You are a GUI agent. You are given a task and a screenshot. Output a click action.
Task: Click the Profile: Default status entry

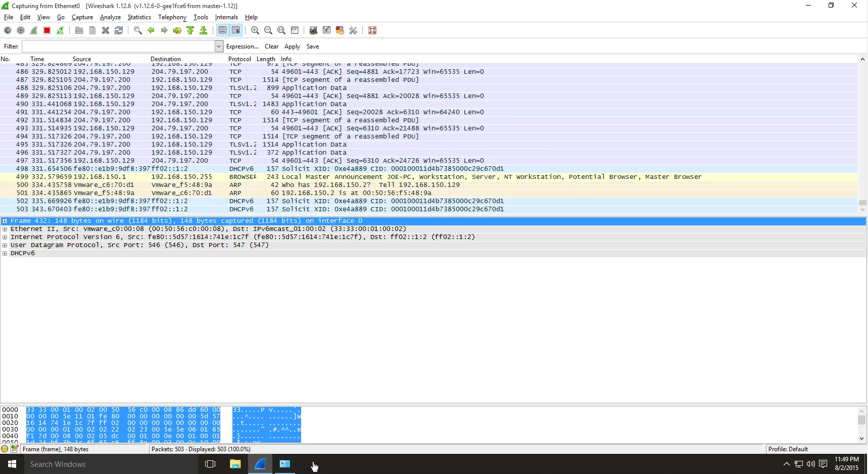pos(788,449)
